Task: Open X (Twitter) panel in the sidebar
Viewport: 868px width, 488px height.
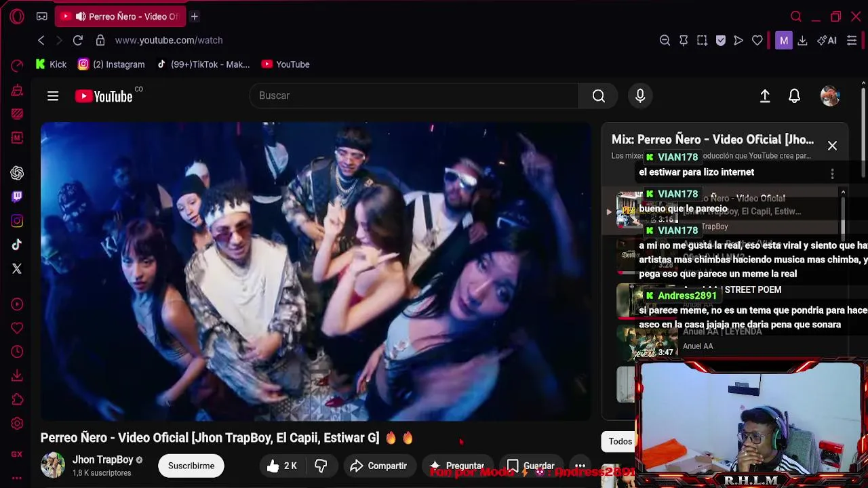Action: 17,269
